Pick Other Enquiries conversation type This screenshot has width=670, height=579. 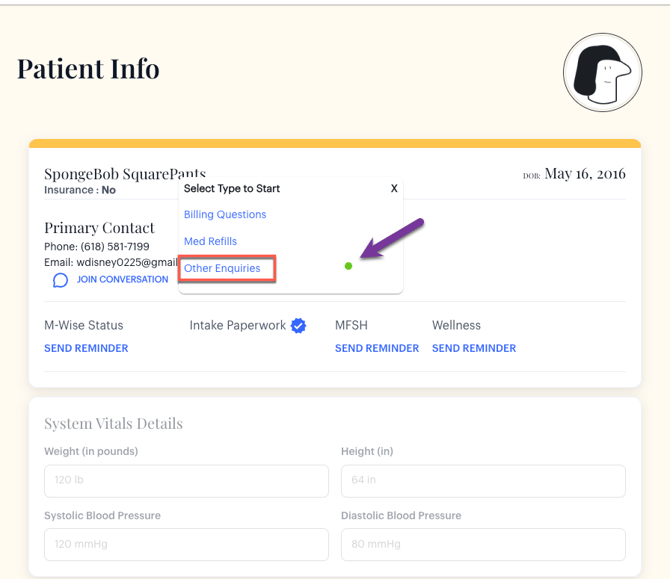(x=222, y=268)
